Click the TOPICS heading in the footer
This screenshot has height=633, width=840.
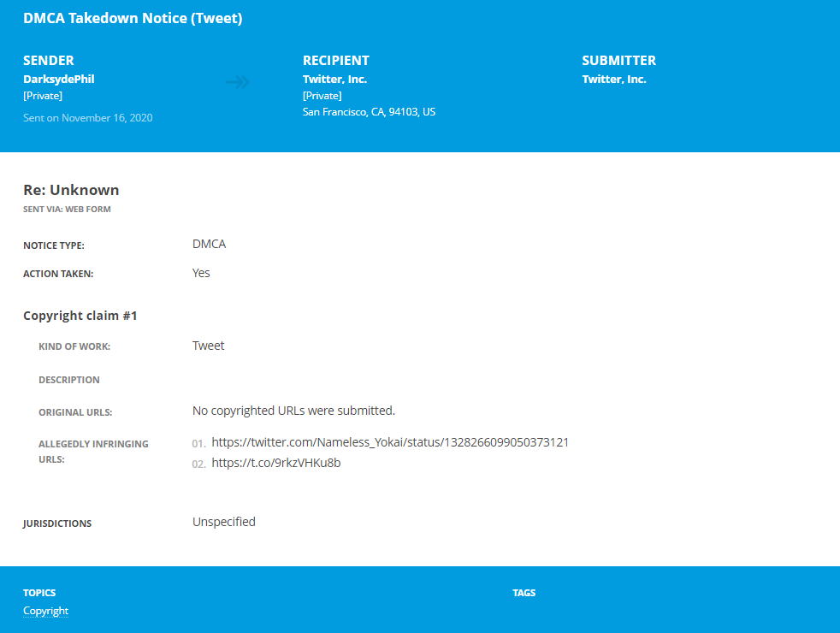click(x=39, y=593)
